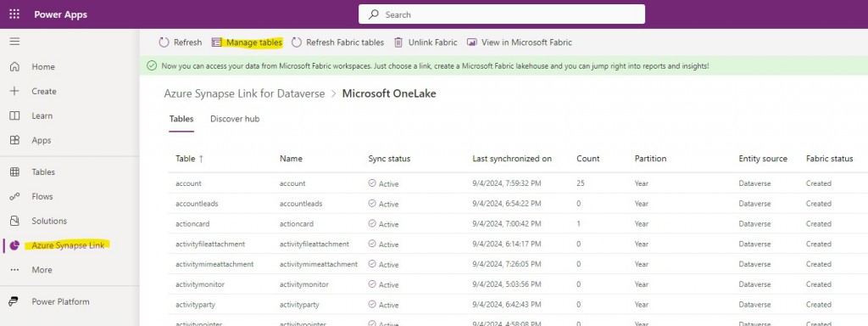Open the Learn book icon

14,115
